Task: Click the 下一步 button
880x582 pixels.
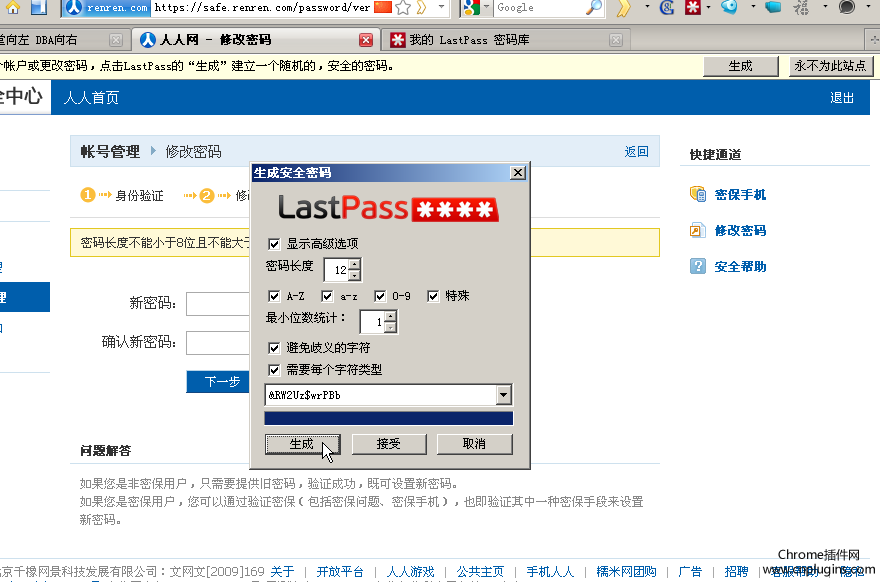Action: coord(218,382)
